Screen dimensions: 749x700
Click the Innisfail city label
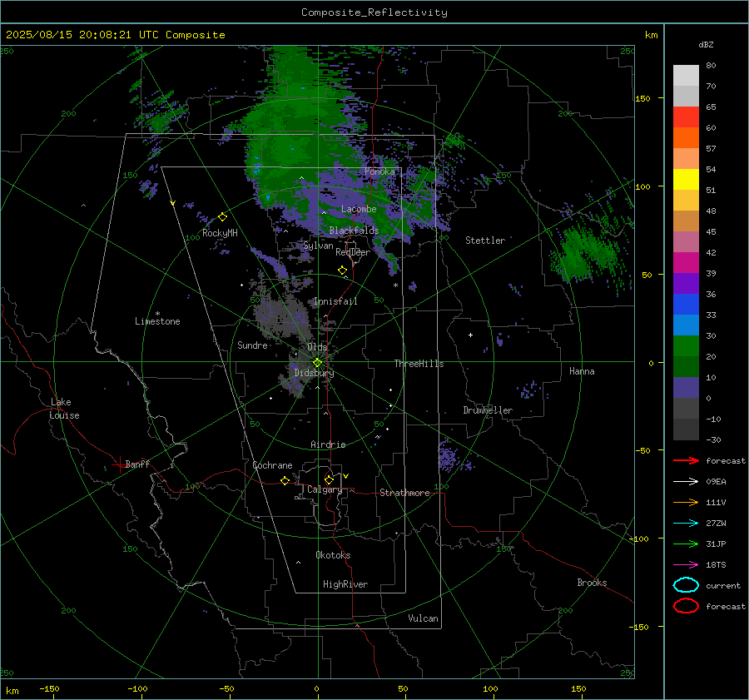pos(335,301)
